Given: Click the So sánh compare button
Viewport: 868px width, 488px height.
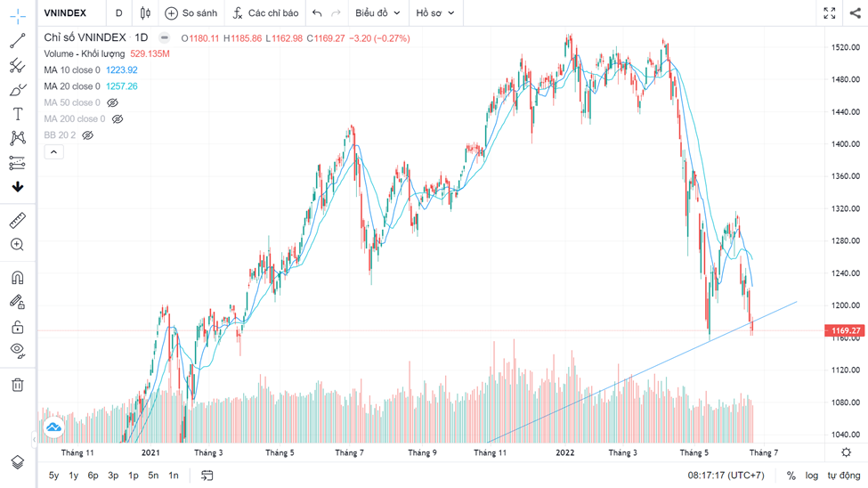Looking at the screenshot, I should [191, 13].
